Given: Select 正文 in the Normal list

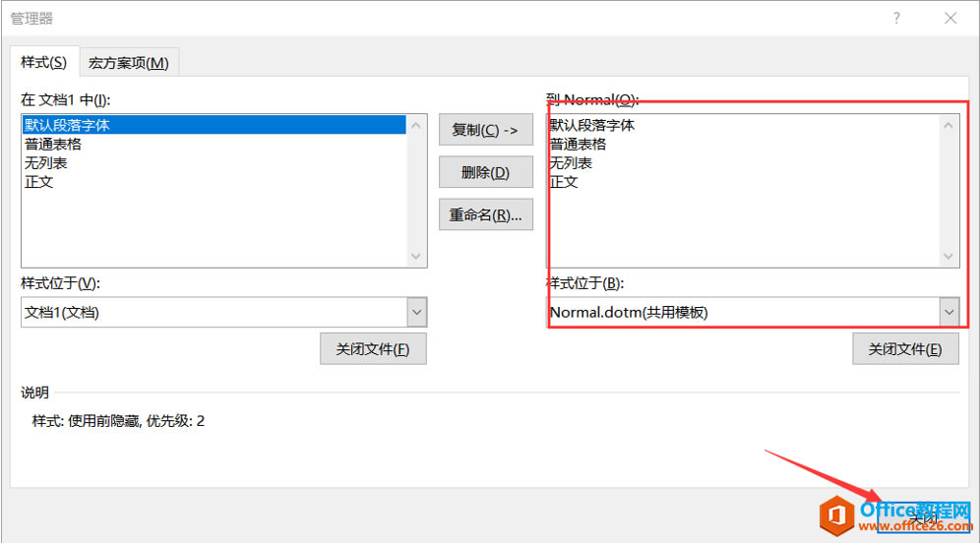Looking at the screenshot, I should click(x=744, y=182).
